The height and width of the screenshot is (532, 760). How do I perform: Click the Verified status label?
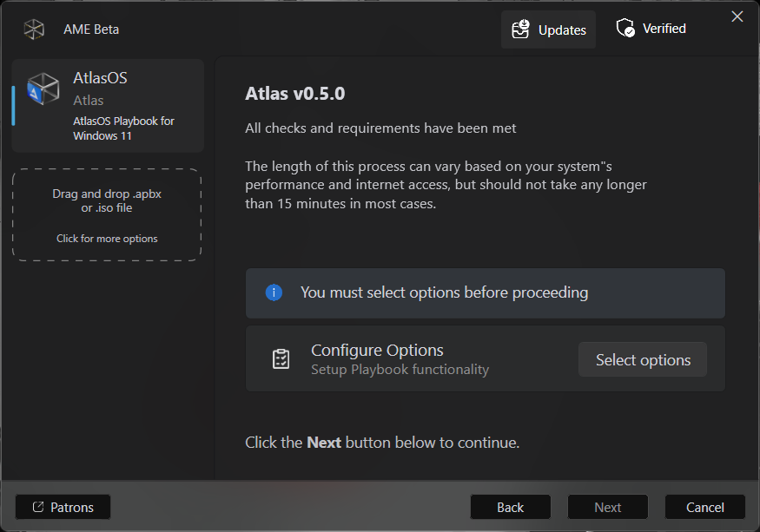[x=664, y=29]
